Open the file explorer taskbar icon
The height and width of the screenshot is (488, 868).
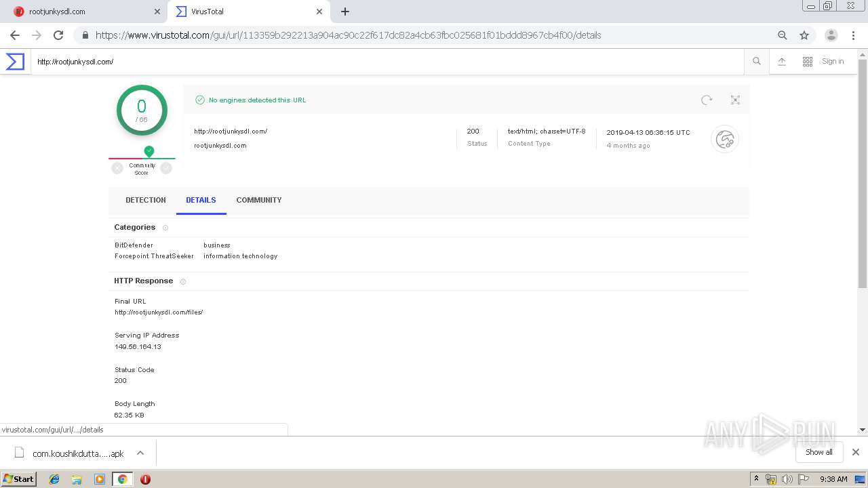77,479
